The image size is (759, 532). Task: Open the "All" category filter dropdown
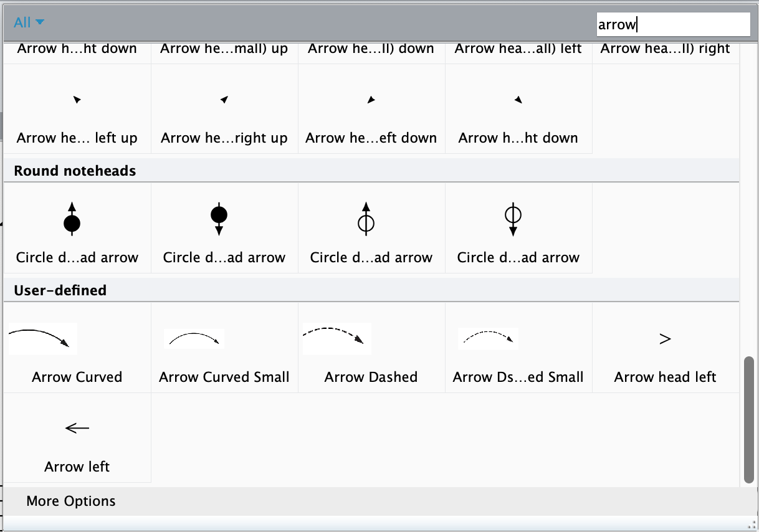coord(29,23)
